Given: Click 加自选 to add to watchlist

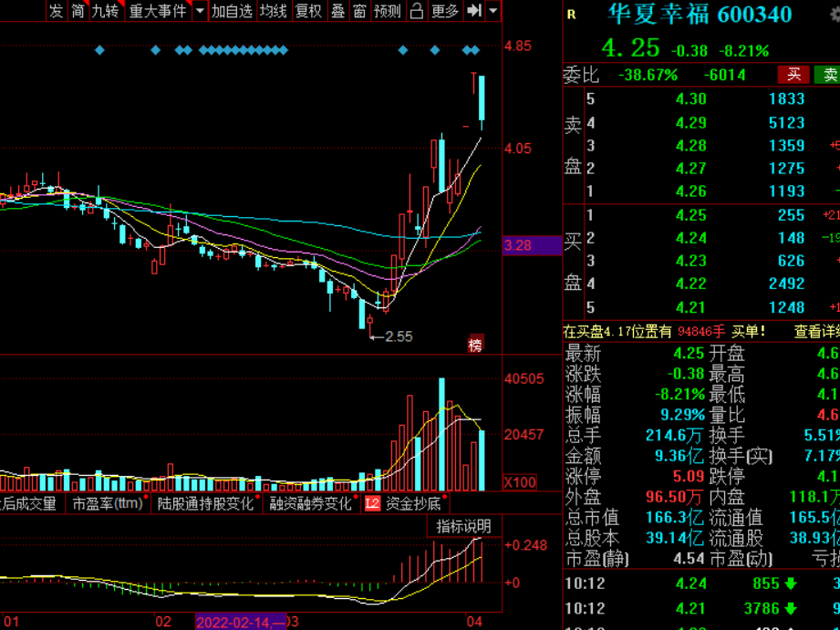Looking at the screenshot, I should [x=232, y=11].
